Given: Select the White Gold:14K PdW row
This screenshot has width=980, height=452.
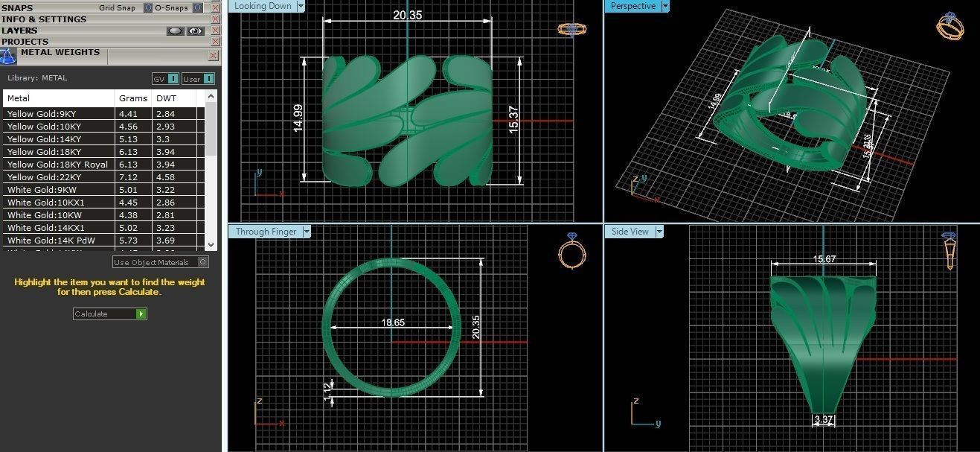Looking at the screenshot, I should [x=104, y=241].
